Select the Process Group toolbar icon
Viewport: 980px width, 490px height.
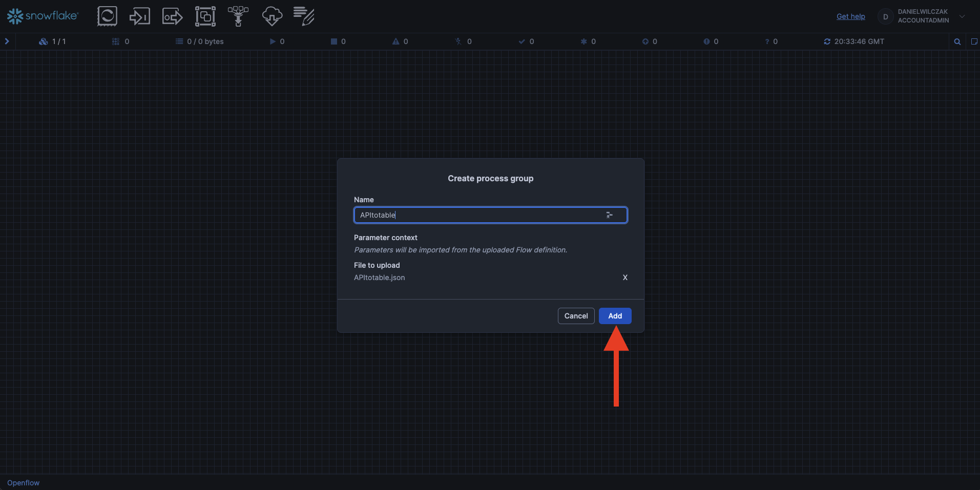point(205,16)
